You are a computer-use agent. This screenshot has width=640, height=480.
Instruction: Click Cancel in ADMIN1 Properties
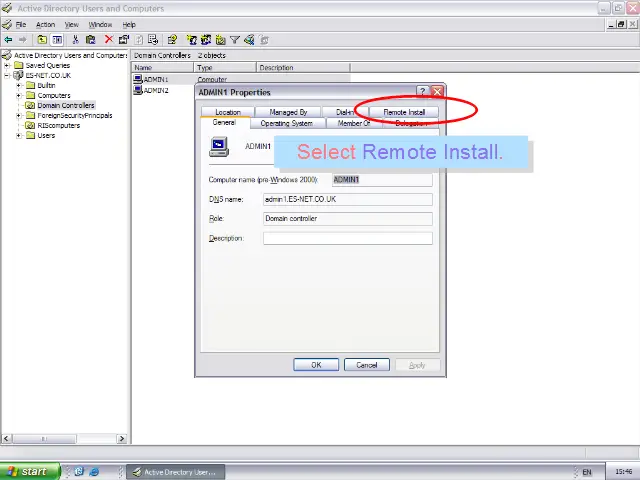click(367, 365)
